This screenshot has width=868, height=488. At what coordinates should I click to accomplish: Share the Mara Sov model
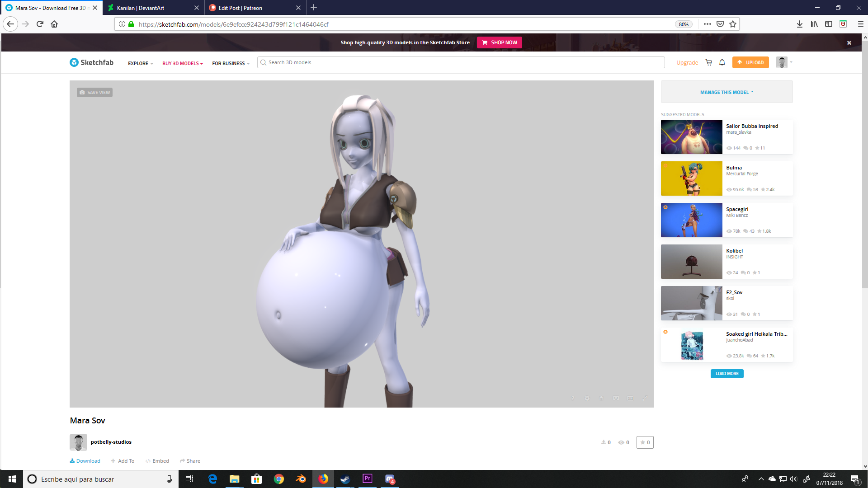[190, 461]
